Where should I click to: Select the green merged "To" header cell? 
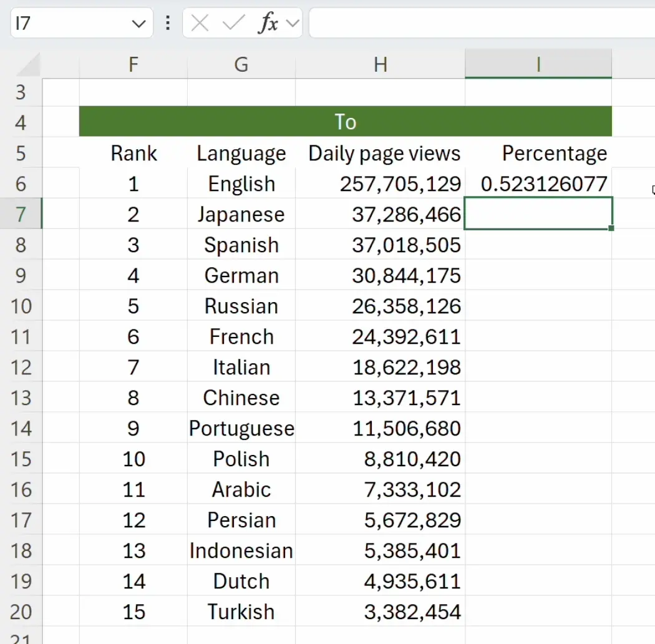pyautogui.click(x=345, y=122)
